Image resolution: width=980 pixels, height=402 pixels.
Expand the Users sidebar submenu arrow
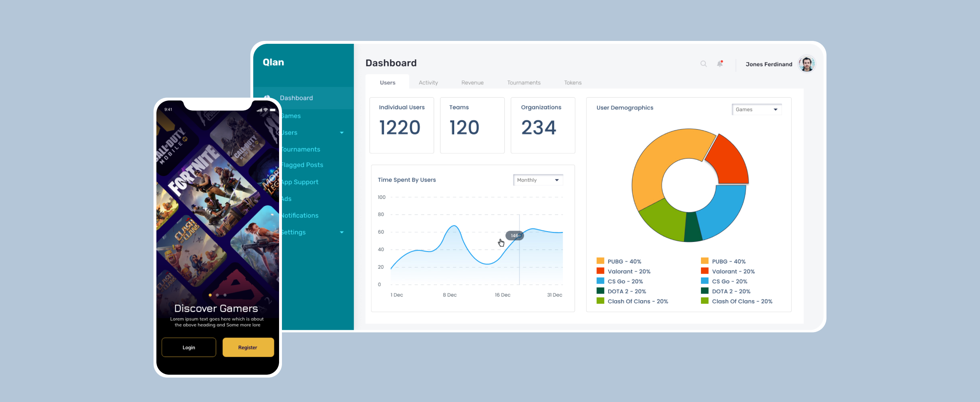(x=341, y=132)
